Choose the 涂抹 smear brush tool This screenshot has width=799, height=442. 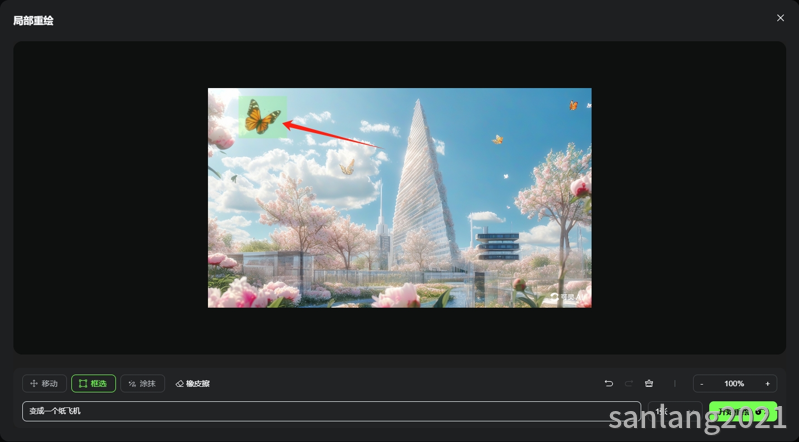tap(142, 383)
